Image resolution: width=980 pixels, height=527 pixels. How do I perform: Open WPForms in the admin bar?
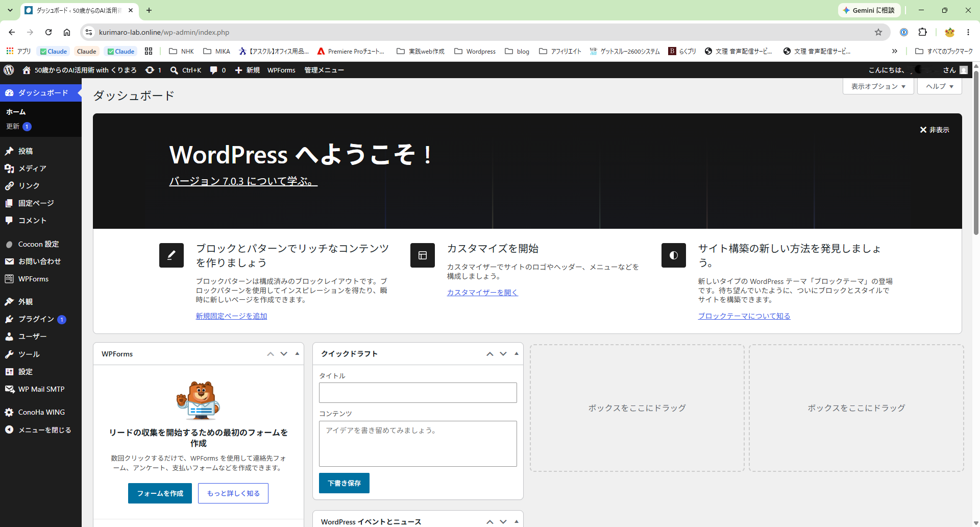[x=281, y=70]
